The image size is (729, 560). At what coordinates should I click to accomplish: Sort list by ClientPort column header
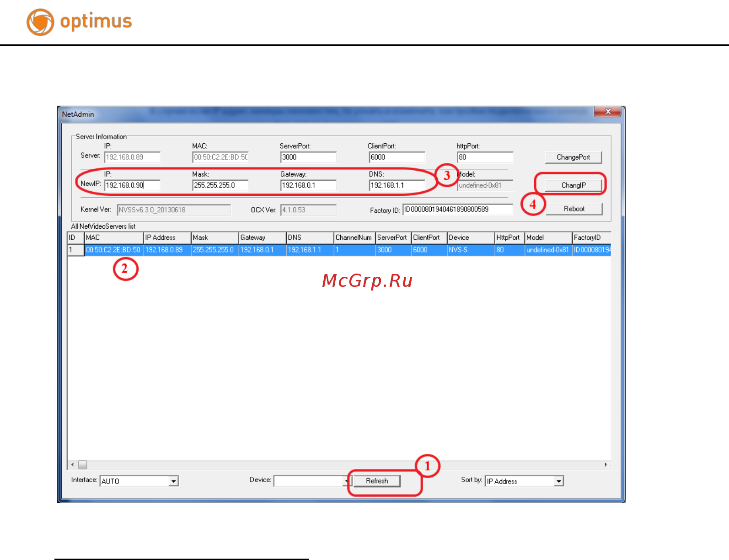(x=429, y=237)
